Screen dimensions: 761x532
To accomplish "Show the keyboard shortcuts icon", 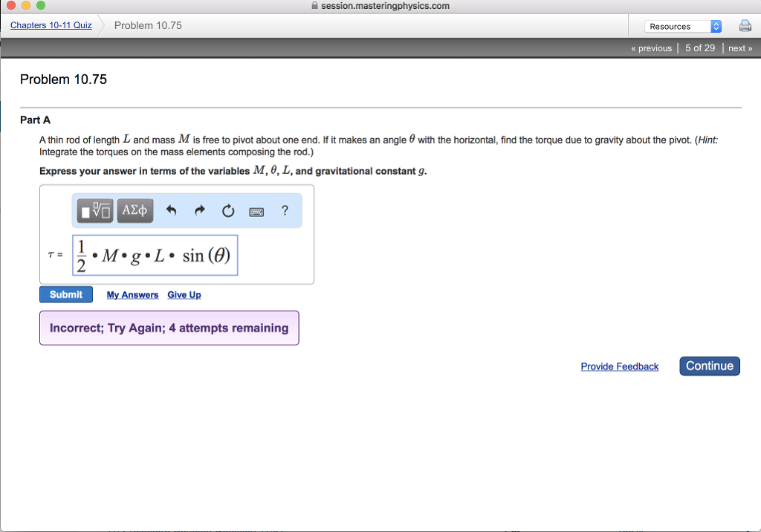I will click(x=256, y=212).
